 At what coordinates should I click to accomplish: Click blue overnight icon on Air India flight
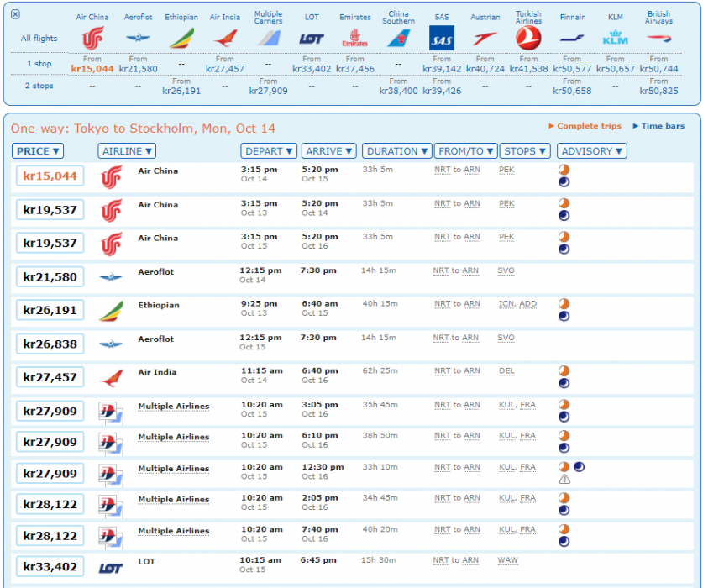(564, 383)
